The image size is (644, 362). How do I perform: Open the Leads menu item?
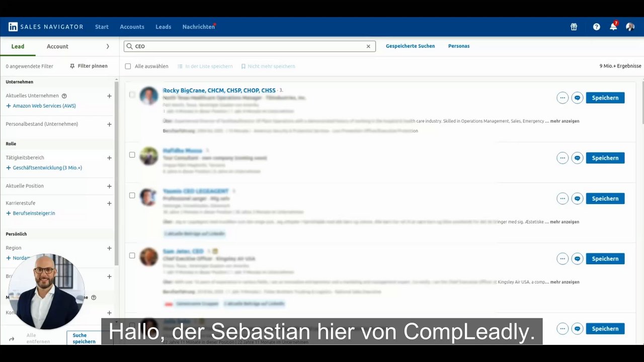click(163, 27)
